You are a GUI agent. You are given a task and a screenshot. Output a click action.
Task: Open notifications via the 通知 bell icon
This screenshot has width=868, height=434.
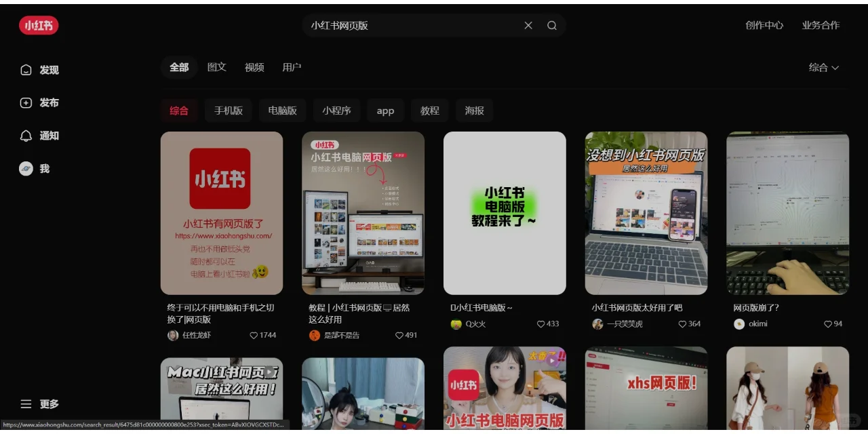point(26,136)
